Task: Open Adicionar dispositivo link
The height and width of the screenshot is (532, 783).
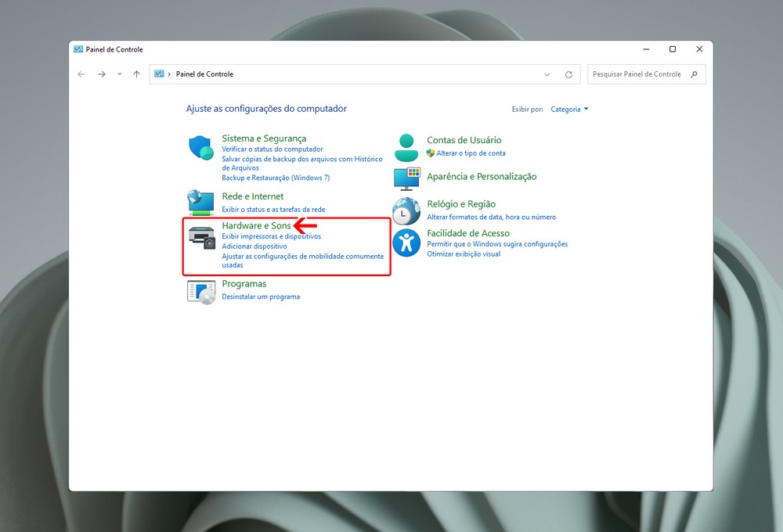Action: coord(254,246)
